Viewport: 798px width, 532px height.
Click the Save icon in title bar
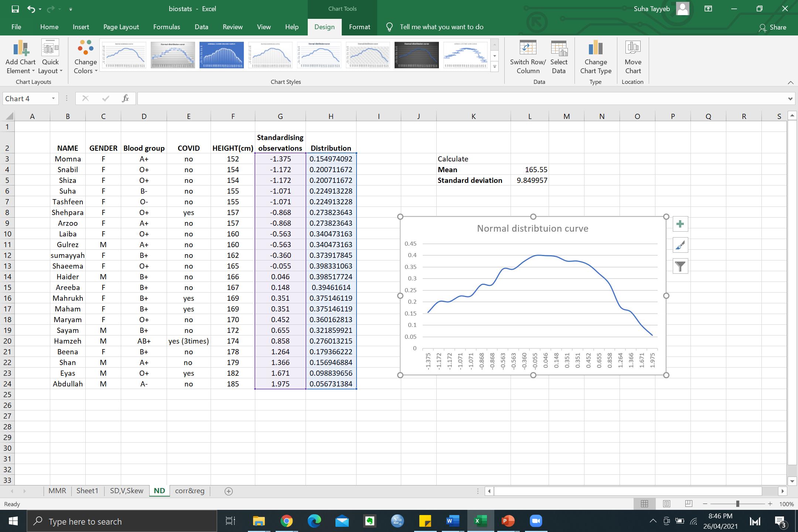point(15,9)
